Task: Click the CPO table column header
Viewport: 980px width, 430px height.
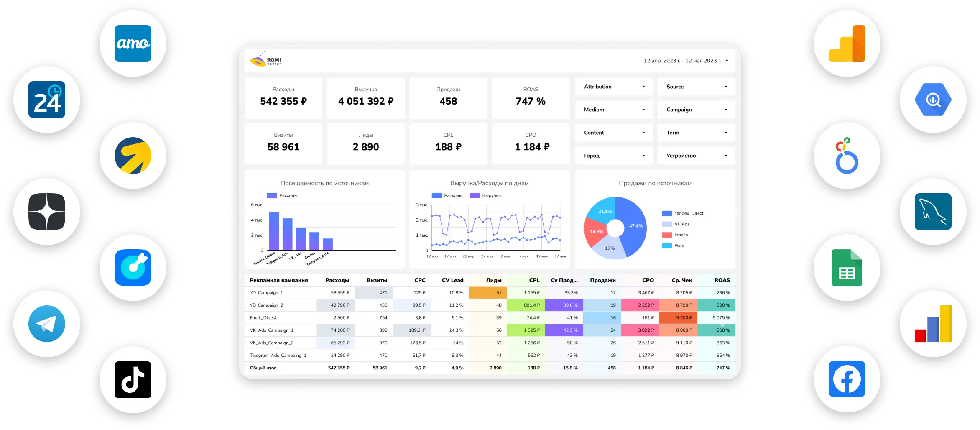Action: [x=648, y=280]
